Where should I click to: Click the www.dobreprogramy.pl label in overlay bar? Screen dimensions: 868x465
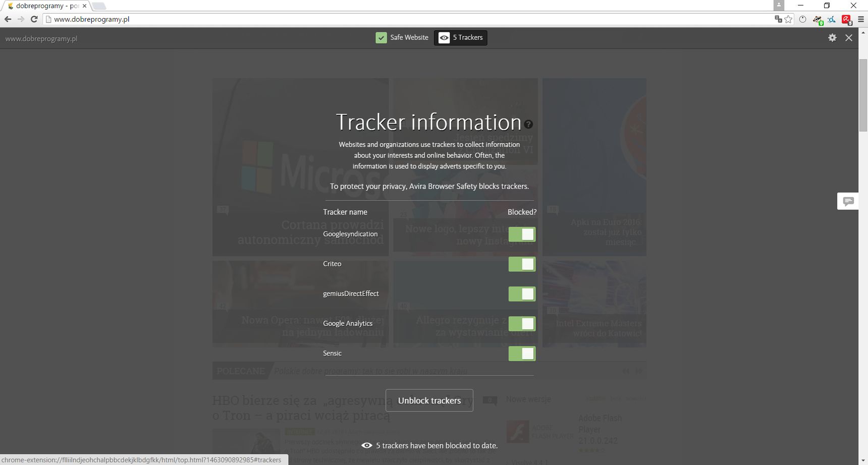[x=41, y=39]
